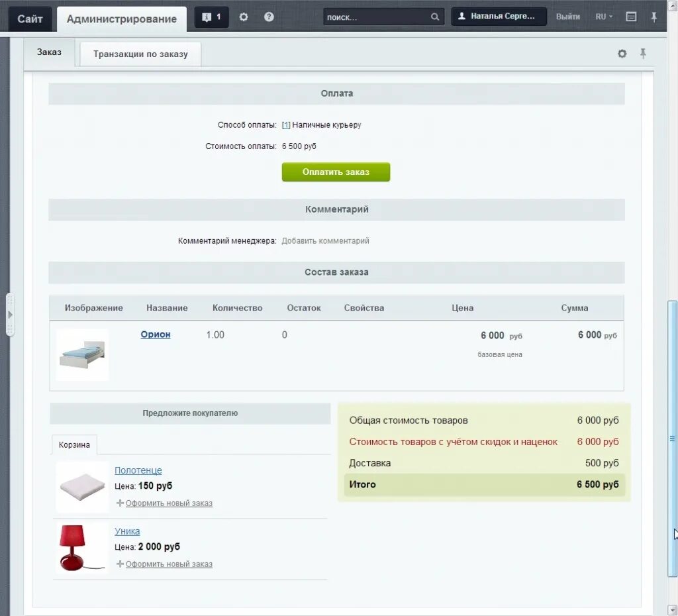Click the Оплата section header
The height and width of the screenshot is (616, 678).
click(x=336, y=93)
